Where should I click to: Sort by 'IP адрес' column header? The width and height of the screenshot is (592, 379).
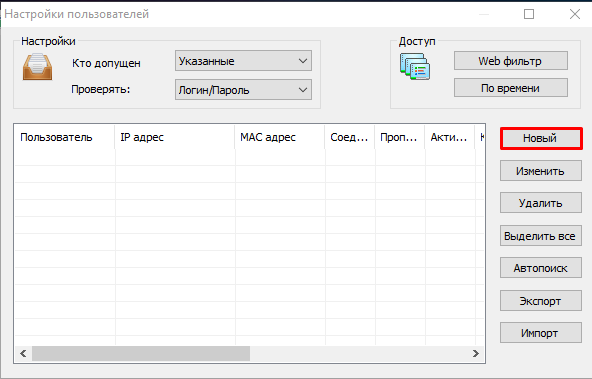[174, 137]
